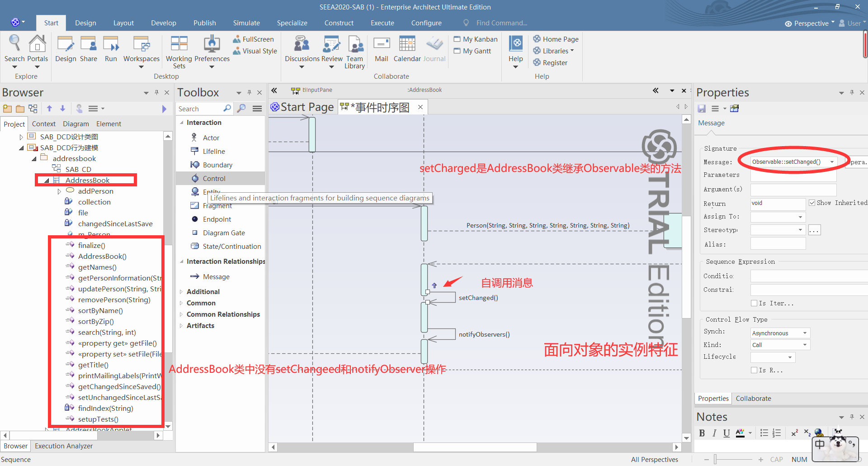Open Portals from the Explore group
This screenshot has height=466, width=868.
tap(38, 50)
